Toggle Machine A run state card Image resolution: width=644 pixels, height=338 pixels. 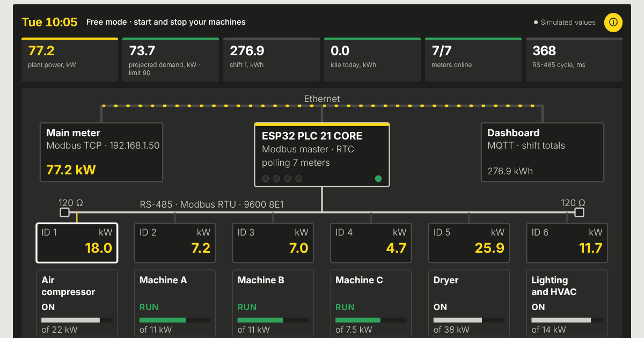[x=175, y=304]
